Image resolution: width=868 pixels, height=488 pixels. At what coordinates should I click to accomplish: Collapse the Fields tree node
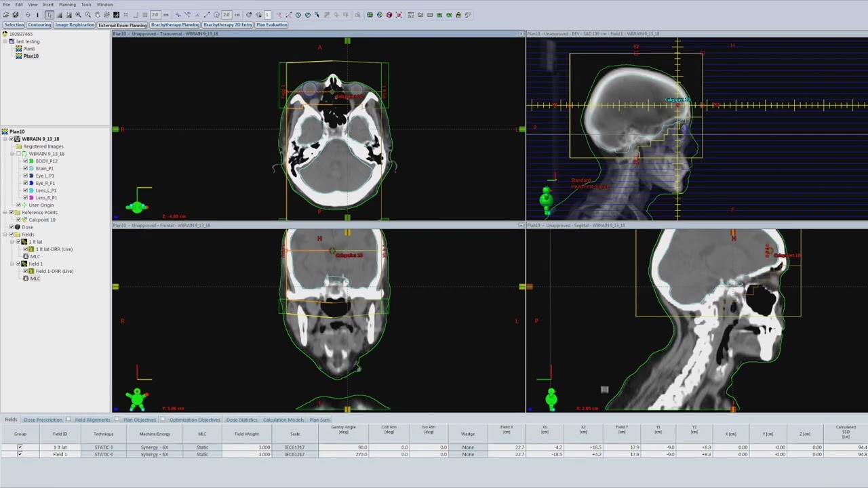tap(5, 235)
